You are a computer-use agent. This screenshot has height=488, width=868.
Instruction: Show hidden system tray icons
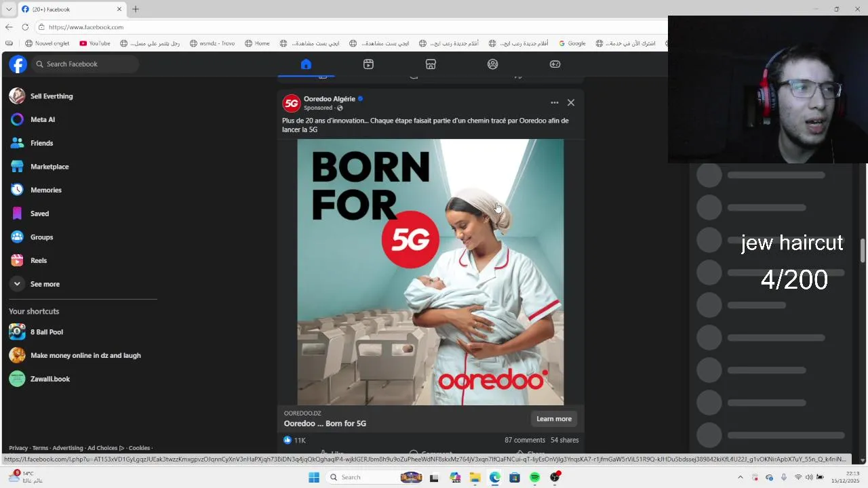[x=740, y=477]
